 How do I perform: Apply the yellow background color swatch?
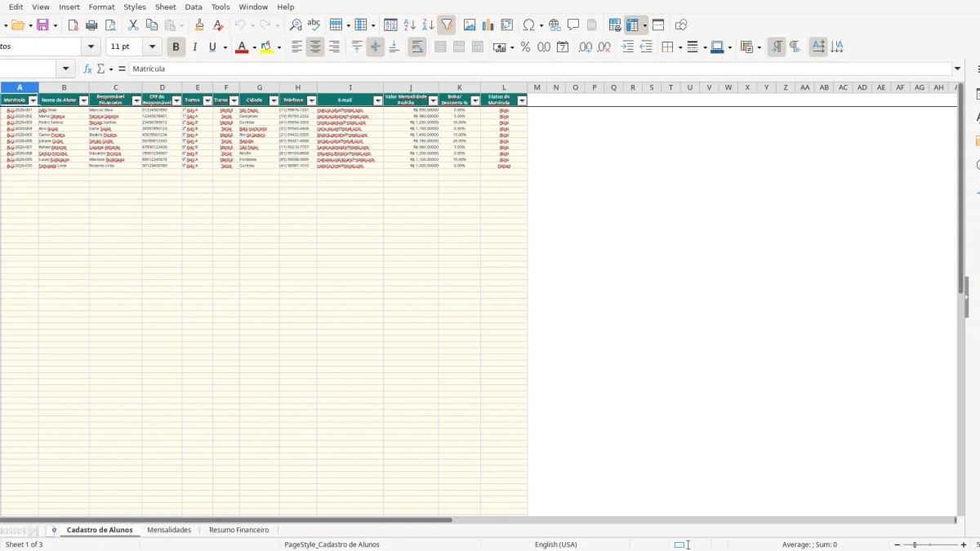(266, 47)
